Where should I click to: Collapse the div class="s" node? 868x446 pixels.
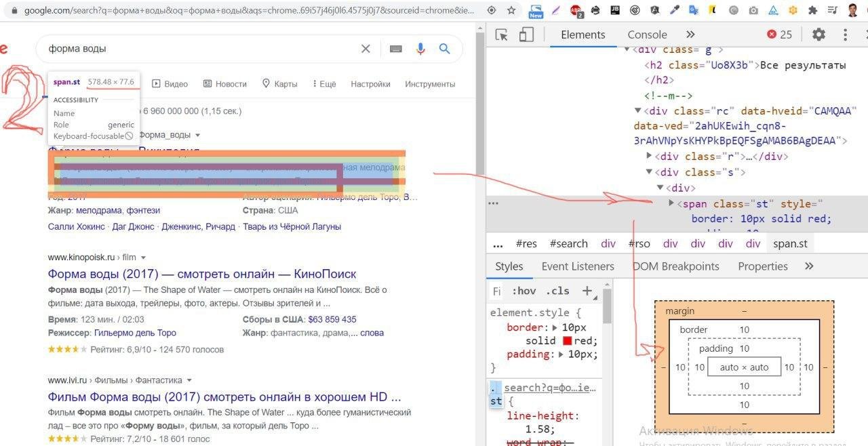649,172
